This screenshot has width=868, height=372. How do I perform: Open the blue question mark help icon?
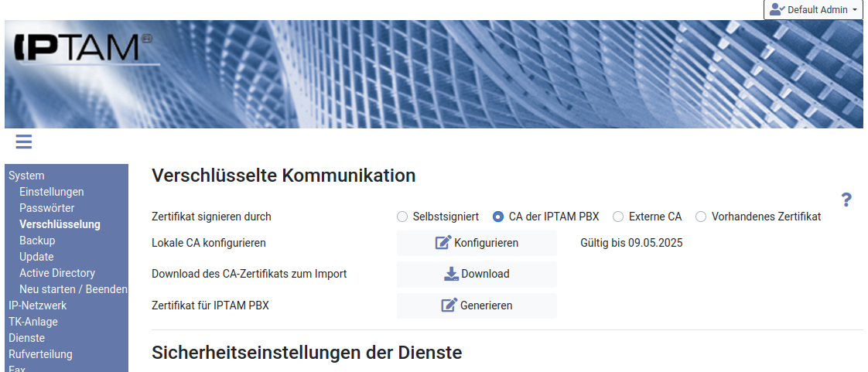point(846,200)
